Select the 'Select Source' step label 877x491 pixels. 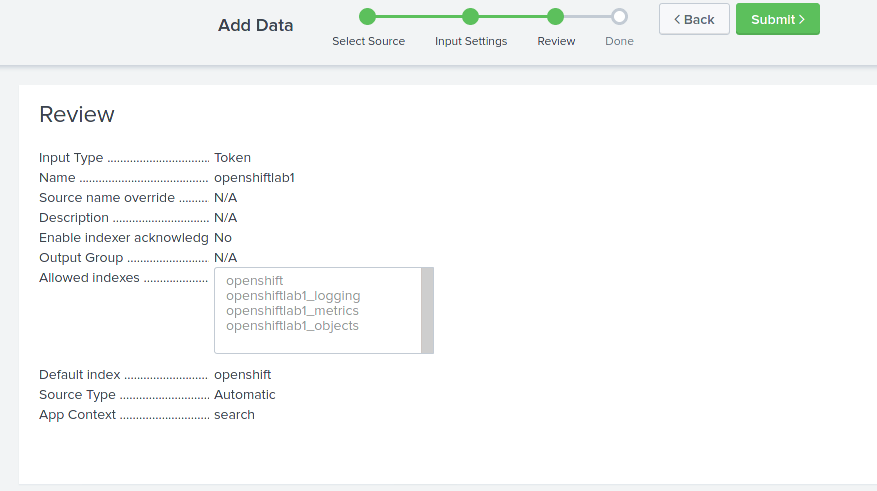coord(368,41)
